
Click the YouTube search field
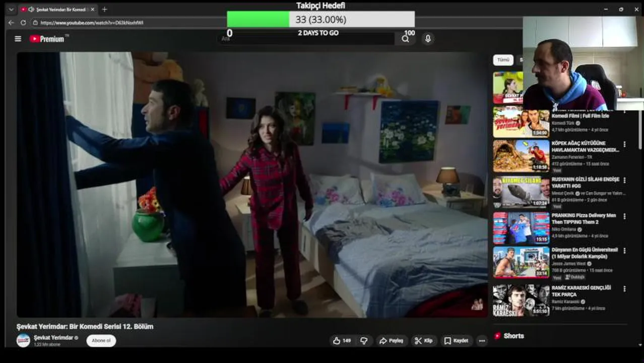[x=307, y=39]
